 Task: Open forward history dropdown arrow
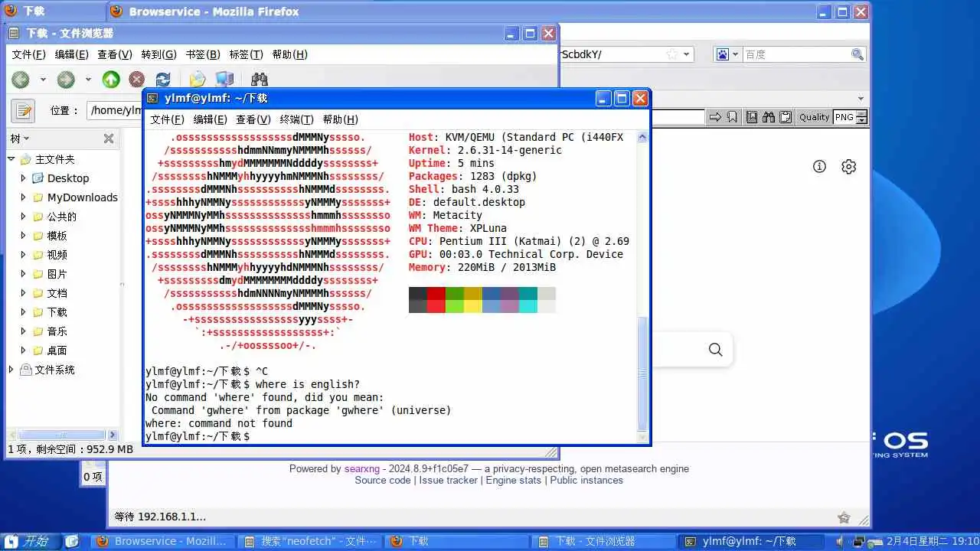(88, 80)
